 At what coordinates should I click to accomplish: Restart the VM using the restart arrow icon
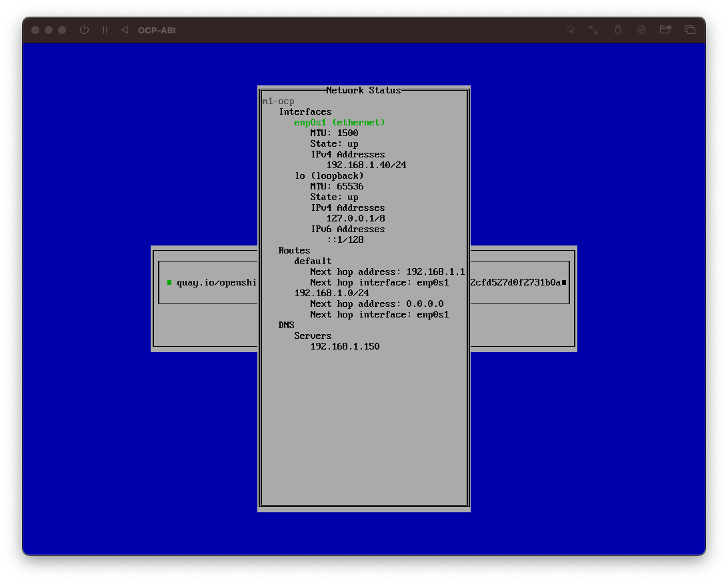(124, 30)
